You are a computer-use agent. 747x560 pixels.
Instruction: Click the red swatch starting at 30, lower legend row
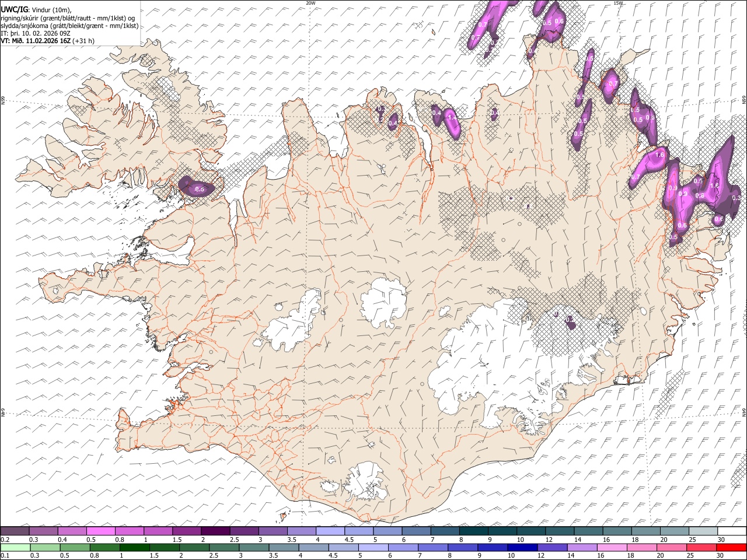(731, 548)
